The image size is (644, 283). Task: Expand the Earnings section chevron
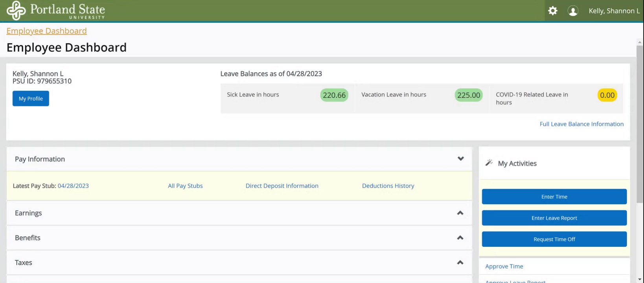pyautogui.click(x=460, y=213)
